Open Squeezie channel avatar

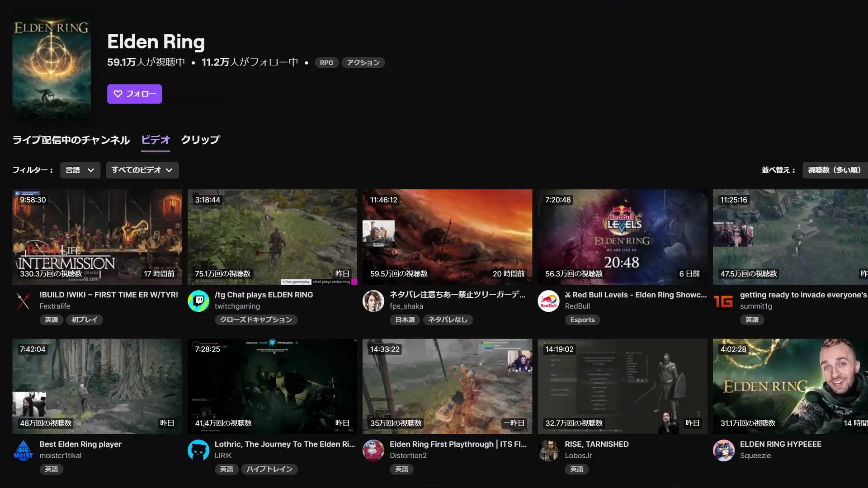click(x=724, y=450)
